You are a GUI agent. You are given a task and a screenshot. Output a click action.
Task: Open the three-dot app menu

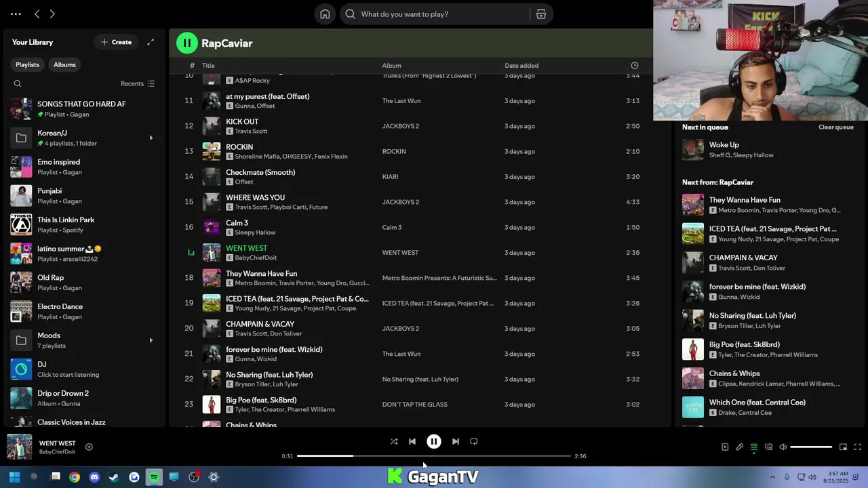coord(16,14)
